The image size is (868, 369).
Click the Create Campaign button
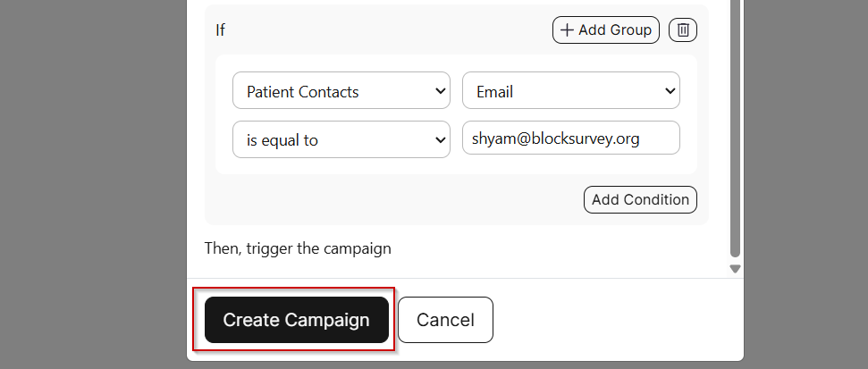click(297, 320)
